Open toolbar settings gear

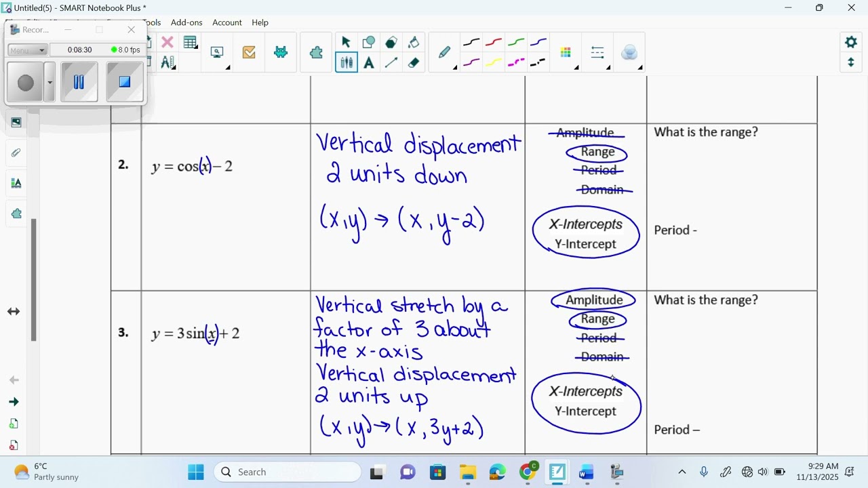(851, 43)
